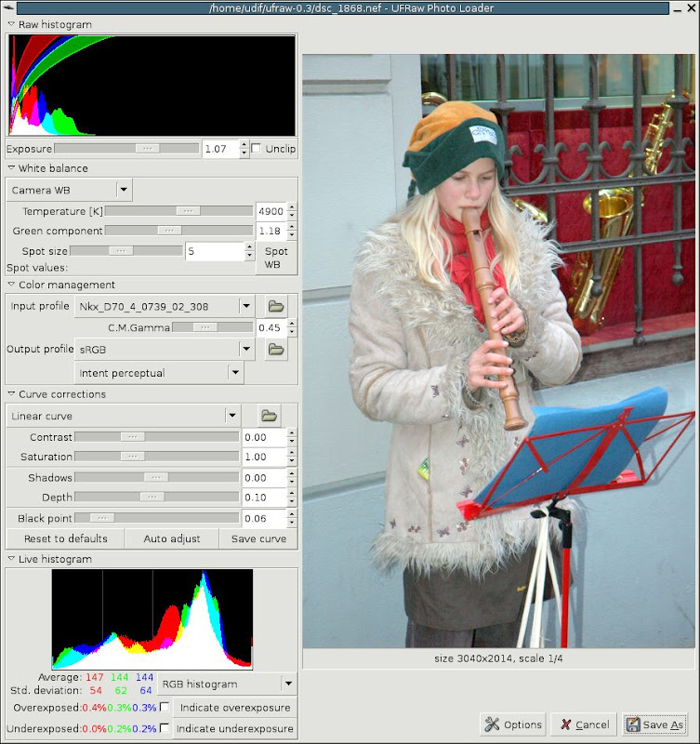Click Reset to defaults
The height and width of the screenshot is (744, 700).
pos(65,538)
